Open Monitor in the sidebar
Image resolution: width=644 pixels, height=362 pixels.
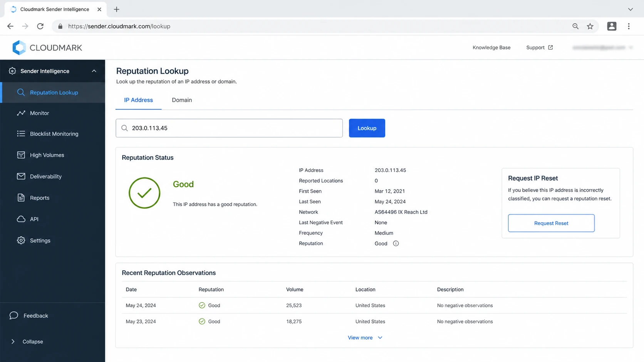53,113
